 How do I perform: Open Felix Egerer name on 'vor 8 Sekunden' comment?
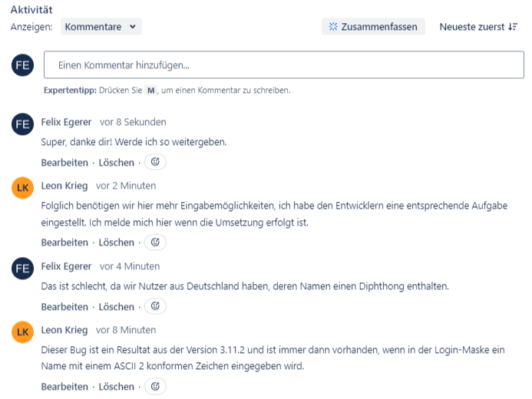(66, 122)
